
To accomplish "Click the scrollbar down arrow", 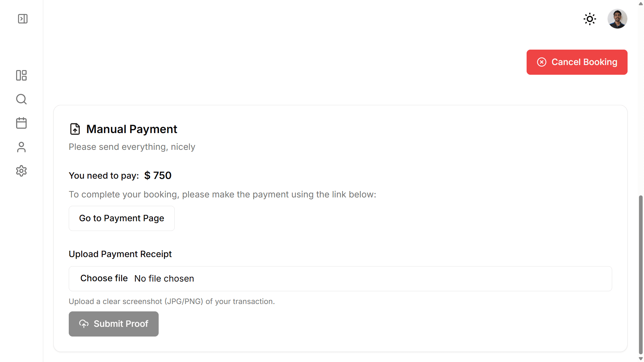I will tap(641, 358).
